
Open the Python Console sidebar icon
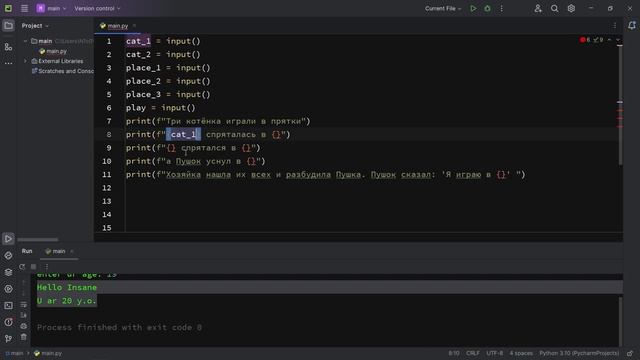pos(8,256)
